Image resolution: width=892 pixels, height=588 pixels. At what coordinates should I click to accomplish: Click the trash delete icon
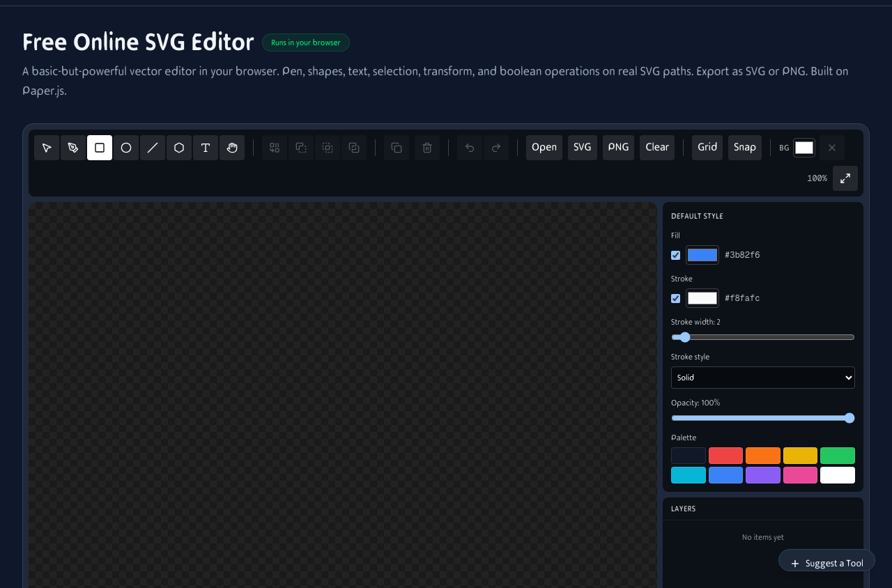pyautogui.click(x=427, y=148)
